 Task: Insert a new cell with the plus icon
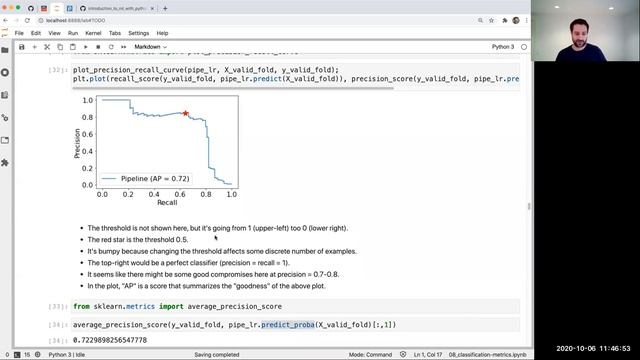[34, 47]
